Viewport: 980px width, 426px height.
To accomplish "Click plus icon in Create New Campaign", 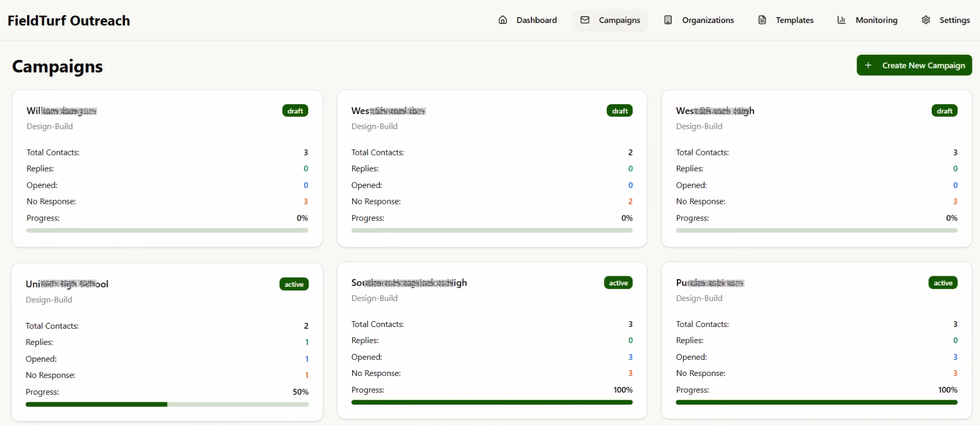I will pyautogui.click(x=868, y=66).
